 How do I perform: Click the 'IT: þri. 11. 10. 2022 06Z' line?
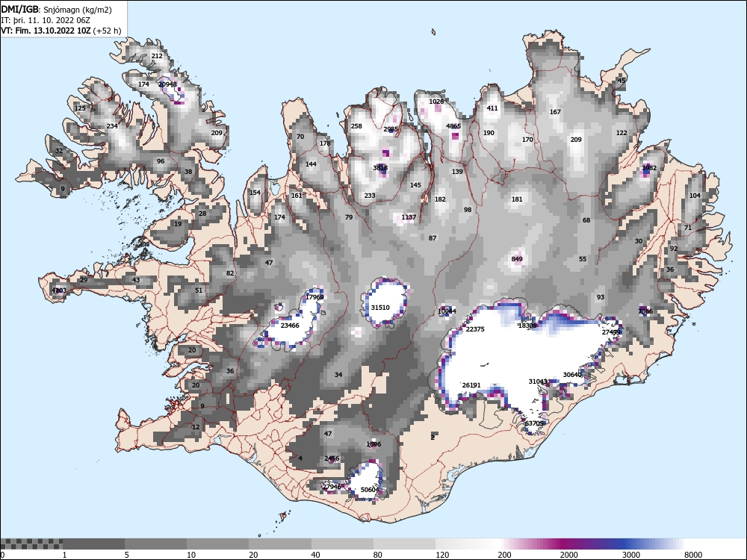click(x=46, y=20)
